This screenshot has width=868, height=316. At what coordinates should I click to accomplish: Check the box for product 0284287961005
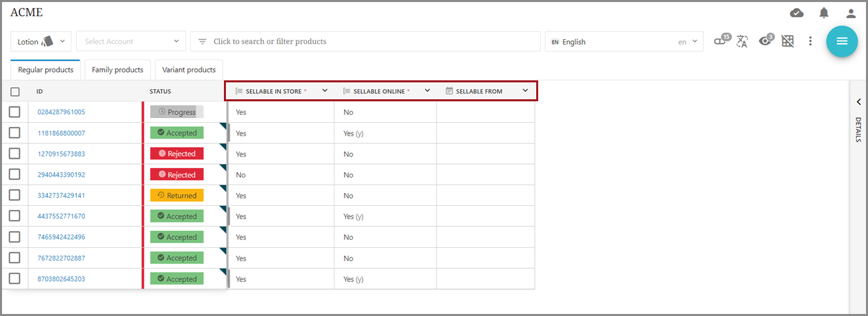(x=15, y=112)
